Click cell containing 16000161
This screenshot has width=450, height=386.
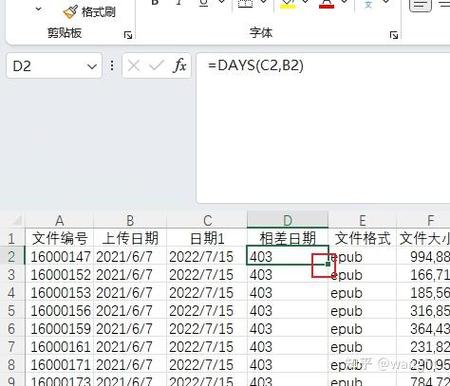point(59,347)
